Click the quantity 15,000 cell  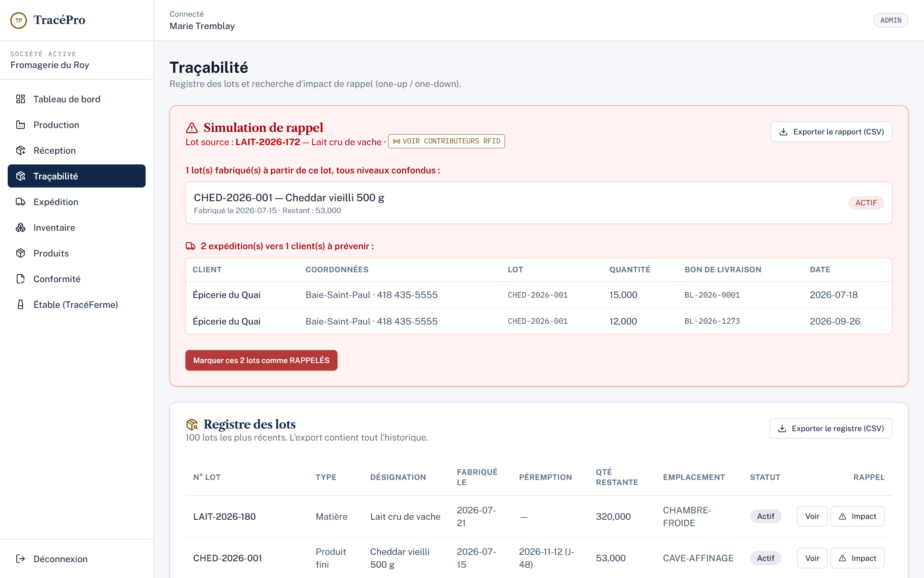click(623, 295)
